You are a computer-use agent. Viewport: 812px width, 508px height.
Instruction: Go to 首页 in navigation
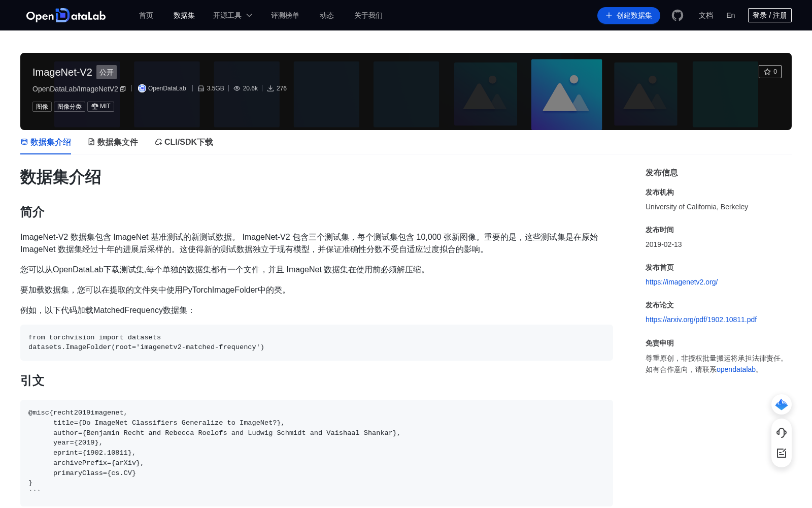(146, 15)
